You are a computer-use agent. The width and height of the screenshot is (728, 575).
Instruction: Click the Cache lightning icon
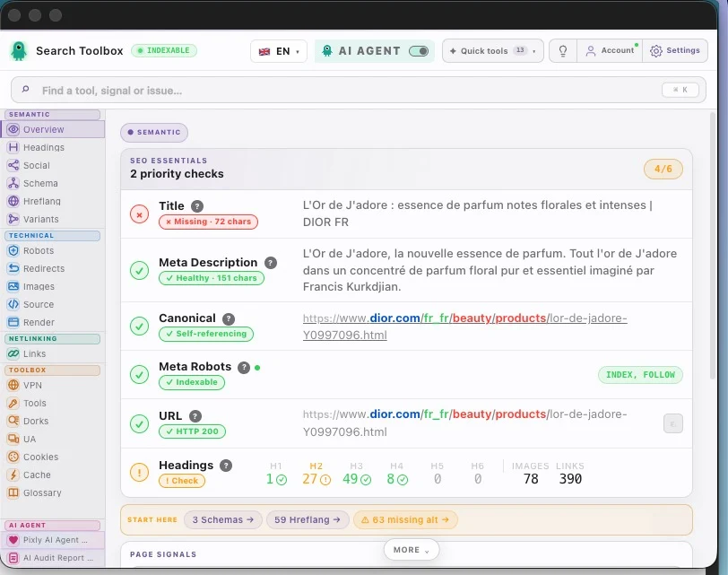coord(13,475)
